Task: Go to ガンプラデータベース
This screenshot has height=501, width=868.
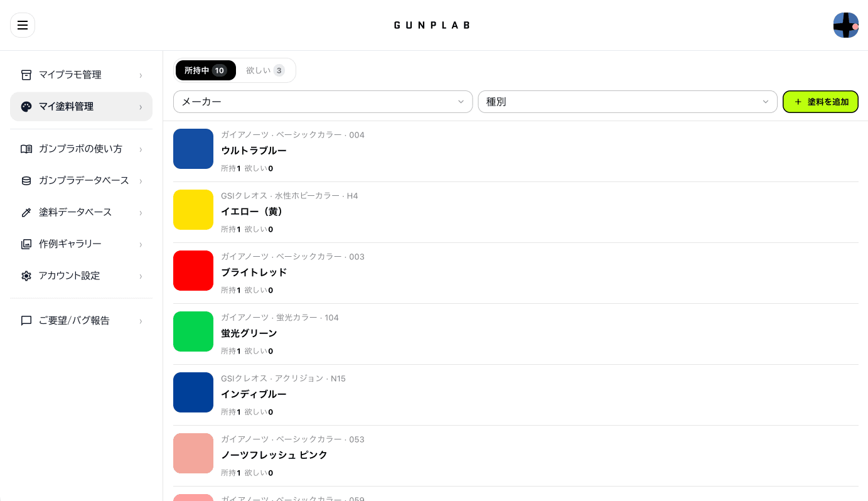Action: pyautogui.click(x=81, y=181)
